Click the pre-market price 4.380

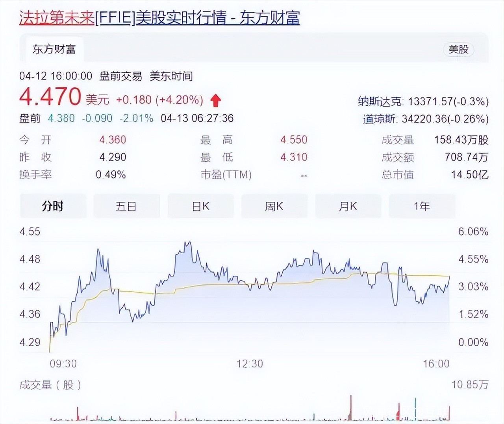61,118
